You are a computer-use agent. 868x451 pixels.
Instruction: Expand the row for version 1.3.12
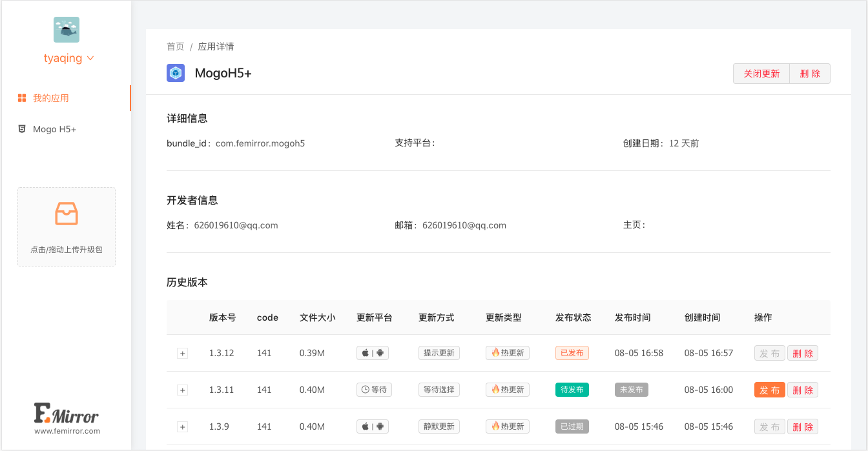[182, 354]
